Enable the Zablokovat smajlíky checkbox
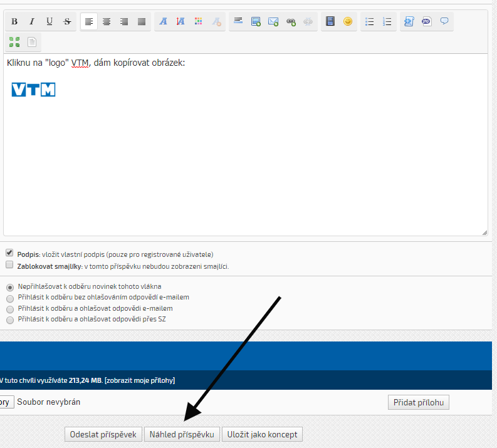Viewport: 497px width, 448px height. coord(9,265)
